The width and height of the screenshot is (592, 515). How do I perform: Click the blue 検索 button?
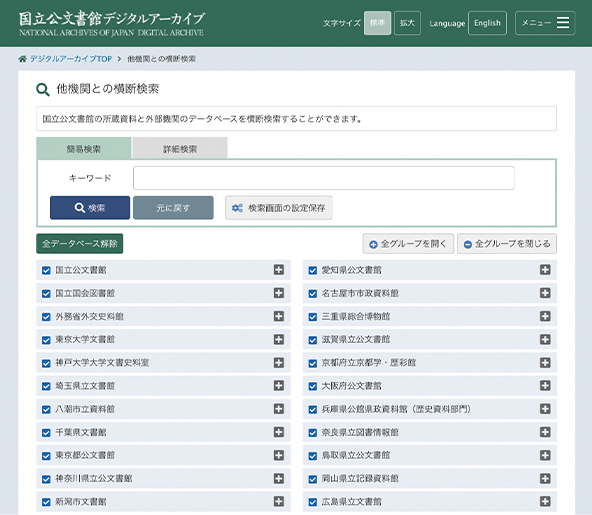pos(90,208)
